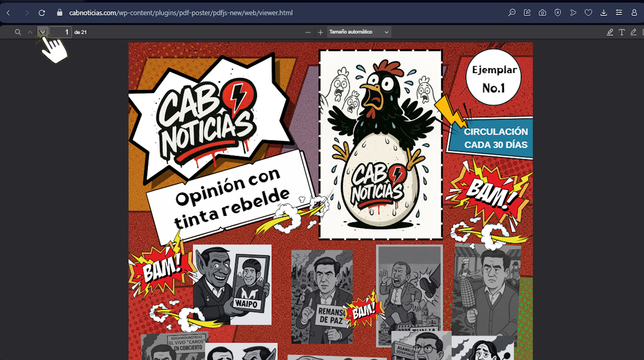
Task: Open the browser zoom level popup
Action: point(512,13)
